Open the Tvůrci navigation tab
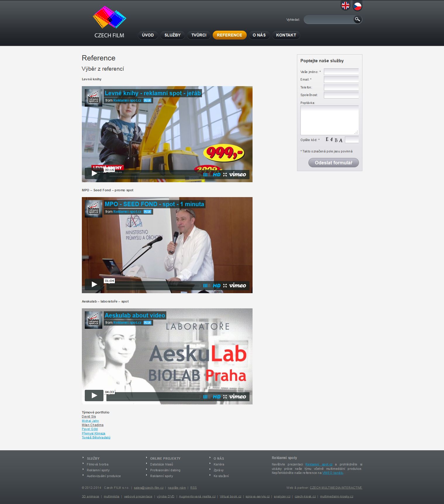Viewport: 444px width, 504px height. click(199, 35)
